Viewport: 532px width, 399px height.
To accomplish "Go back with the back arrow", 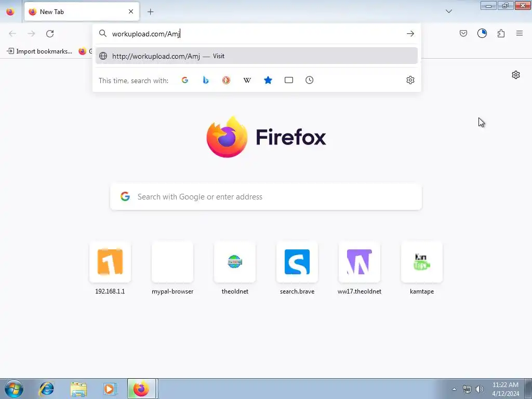I will [x=12, y=33].
